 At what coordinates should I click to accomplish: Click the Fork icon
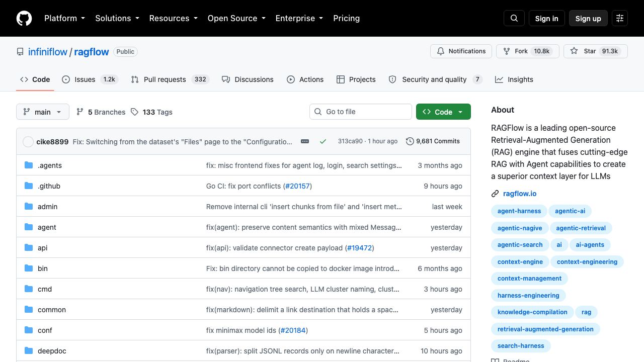tap(507, 51)
